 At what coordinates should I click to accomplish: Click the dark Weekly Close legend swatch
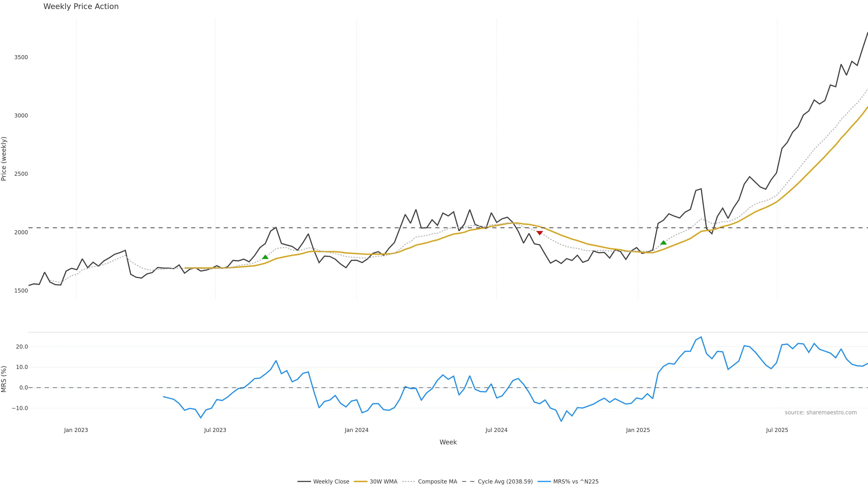pyautogui.click(x=304, y=482)
